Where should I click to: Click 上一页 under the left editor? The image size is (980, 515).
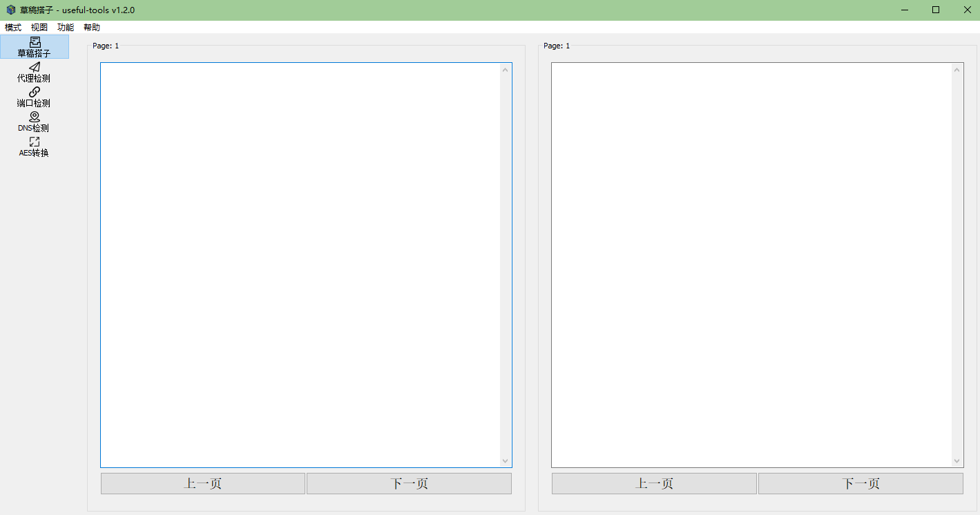coord(203,483)
